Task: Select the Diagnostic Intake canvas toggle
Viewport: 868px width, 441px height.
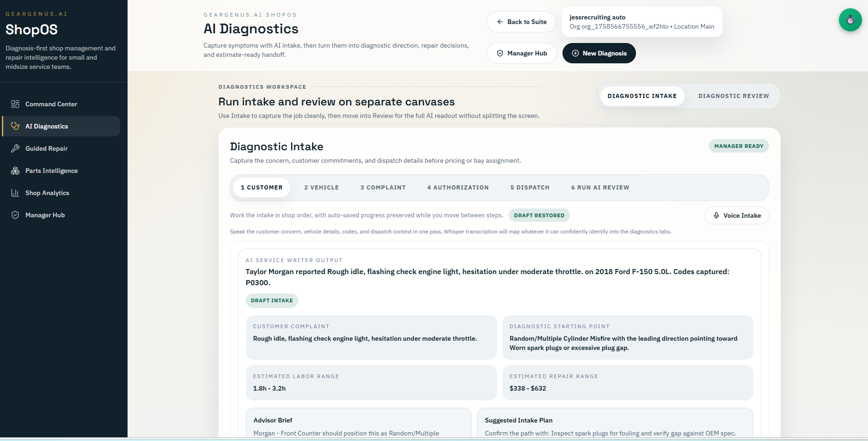Action: point(642,96)
